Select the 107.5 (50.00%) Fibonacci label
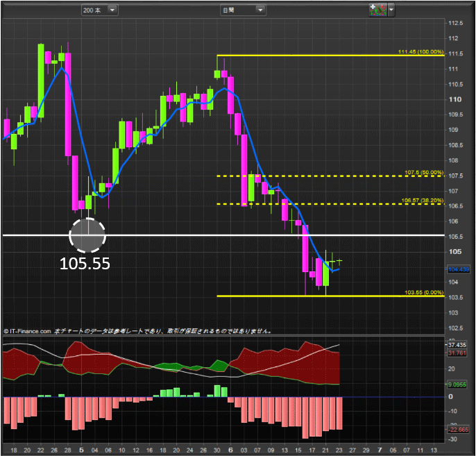The image size is (476, 456). (424, 172)
